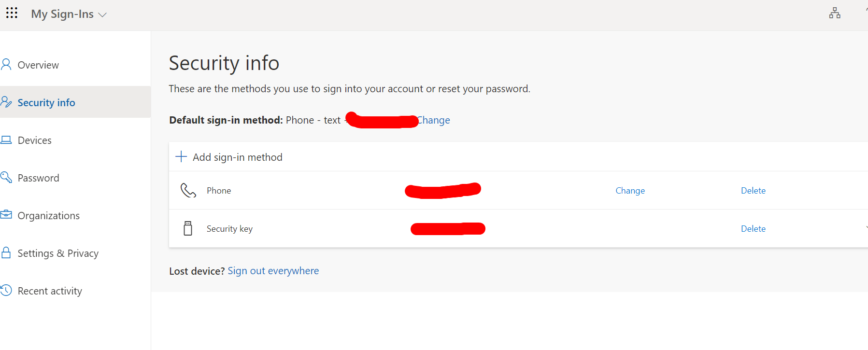Click Add sign-in method
Image resolution: width=868 pixels, height=350 pixels.
tap(237, 156)
